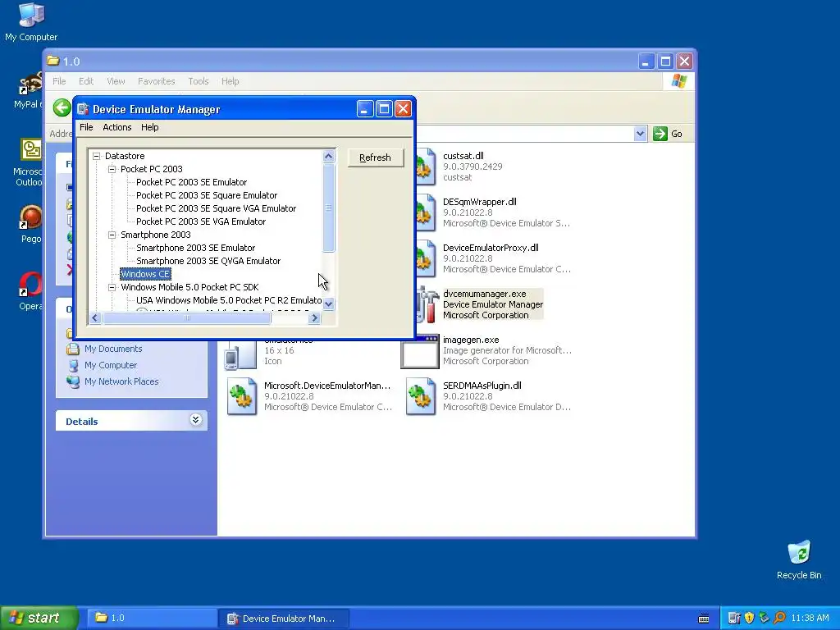Click My Network Places icon in sidebar
The height and width of the screenshot is (630, 840).
click(73, 381)
